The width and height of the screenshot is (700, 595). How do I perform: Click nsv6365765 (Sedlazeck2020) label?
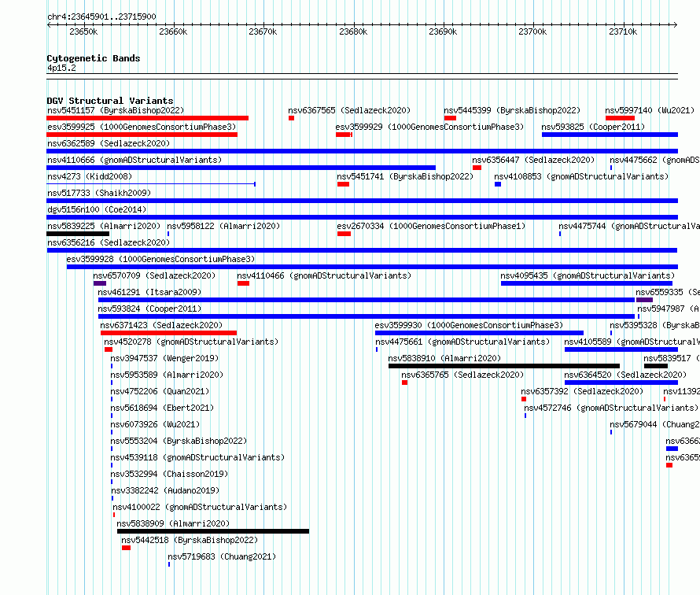pos(462,375)
